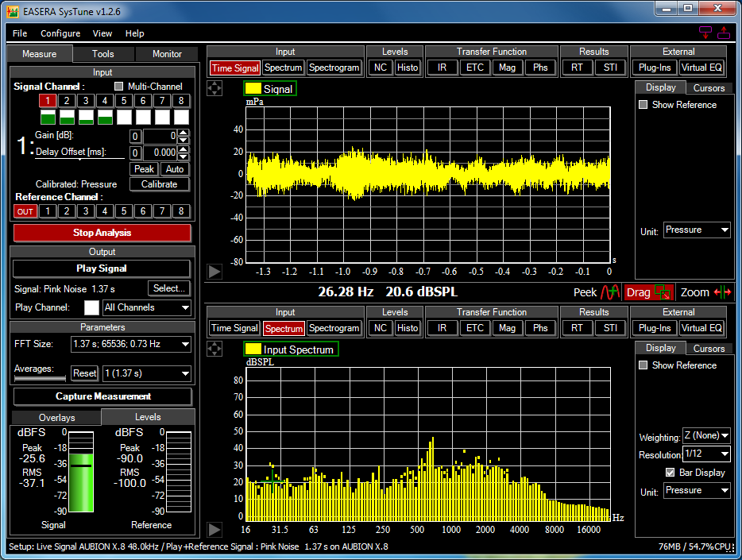The width and height of the screenshot is (742, 560).
Task: Click the purple box with up arrow icon
Action: pyautogui.click(x=724, y=33)
